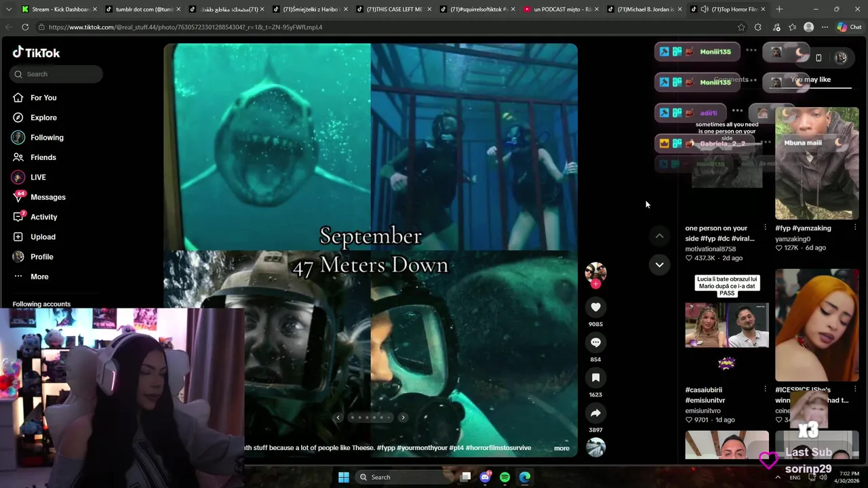
Task: Show hidden system tray icons
Action: coord(778,477)
